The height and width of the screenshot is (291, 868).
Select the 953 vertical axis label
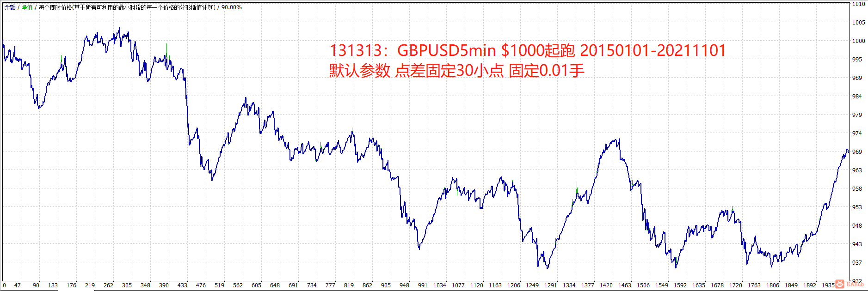(x=857, y=207)
